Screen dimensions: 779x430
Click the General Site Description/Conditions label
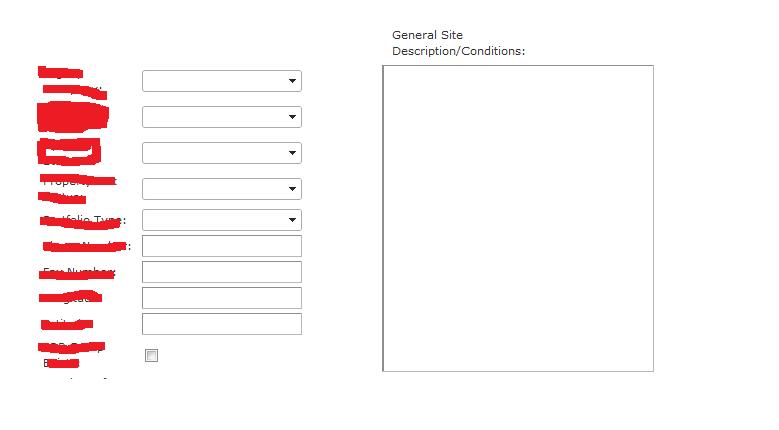click(458, 43)
